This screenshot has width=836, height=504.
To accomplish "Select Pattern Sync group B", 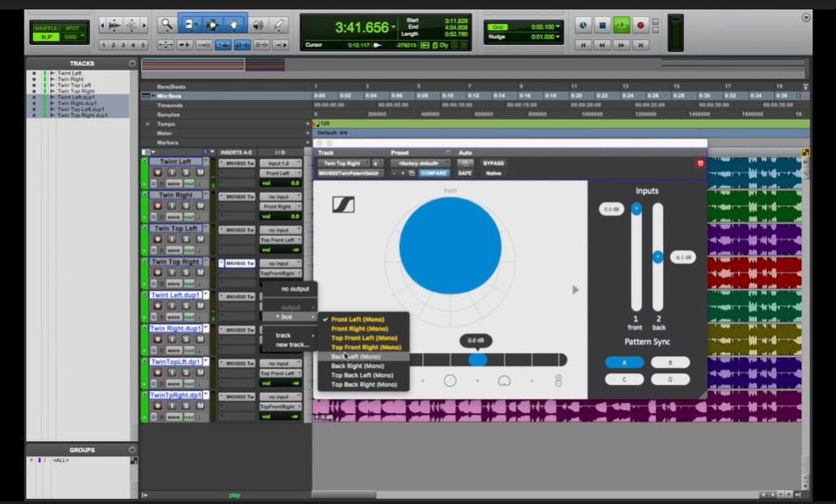I will (670, 362).
